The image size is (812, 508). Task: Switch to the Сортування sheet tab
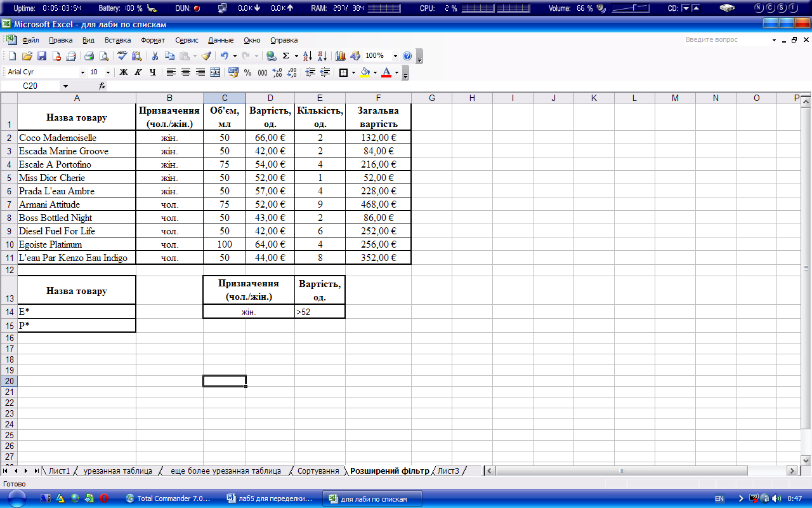pyautogui.click(x=318, y=471)
